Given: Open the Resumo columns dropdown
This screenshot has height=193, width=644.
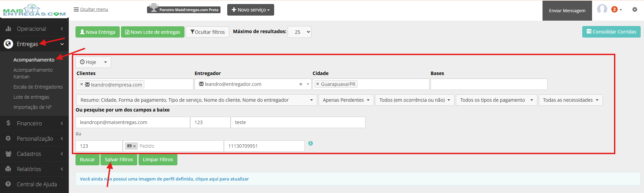Looking at the screenshot, I should [197, 100].
